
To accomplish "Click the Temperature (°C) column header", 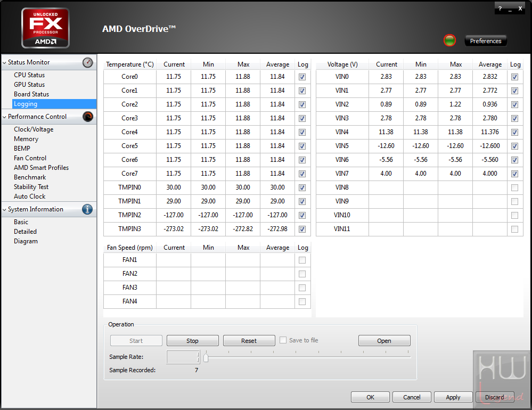I will [x=129, y=64].
